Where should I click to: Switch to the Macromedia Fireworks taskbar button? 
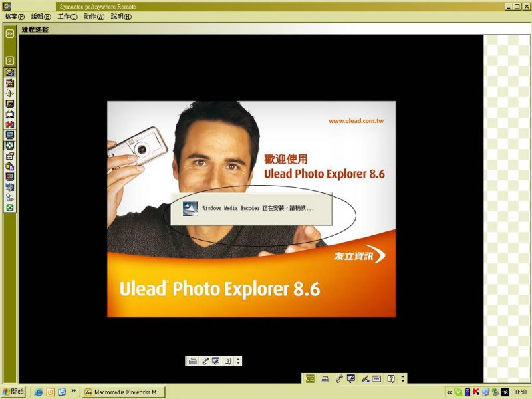point(124,392)
